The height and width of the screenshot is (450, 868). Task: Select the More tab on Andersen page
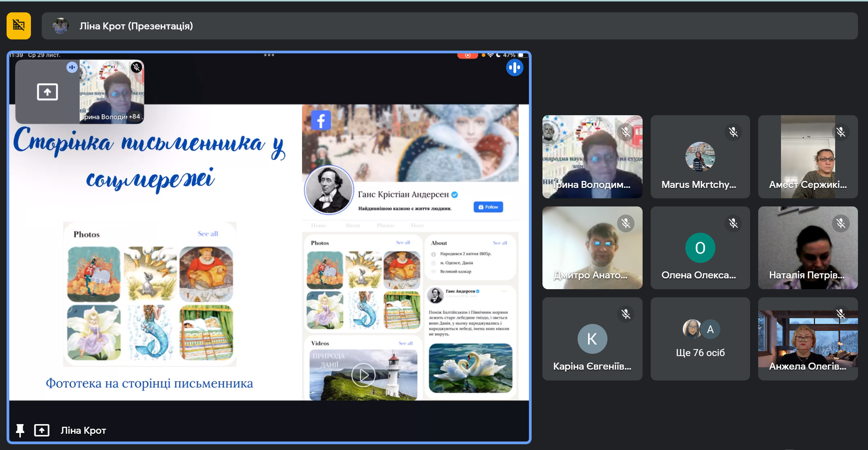pyautogui.click(x=417, y=225)
